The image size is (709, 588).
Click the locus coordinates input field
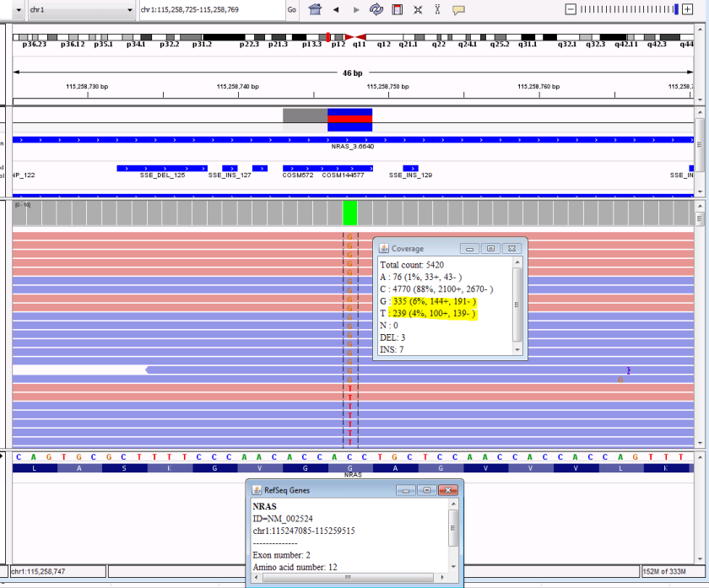[211, 9]
